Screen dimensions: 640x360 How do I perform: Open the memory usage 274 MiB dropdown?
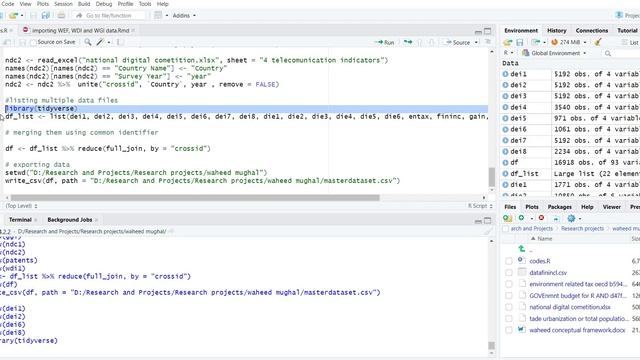569,42
